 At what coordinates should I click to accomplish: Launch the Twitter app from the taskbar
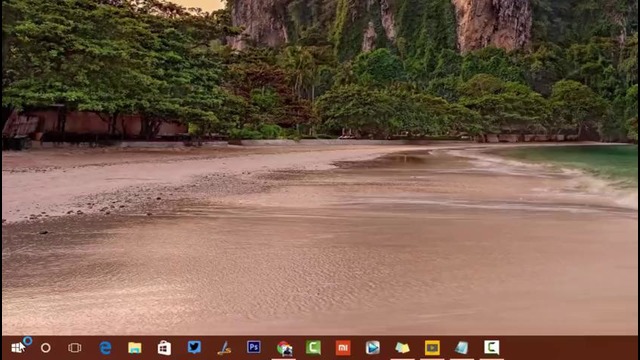(194, 347)
